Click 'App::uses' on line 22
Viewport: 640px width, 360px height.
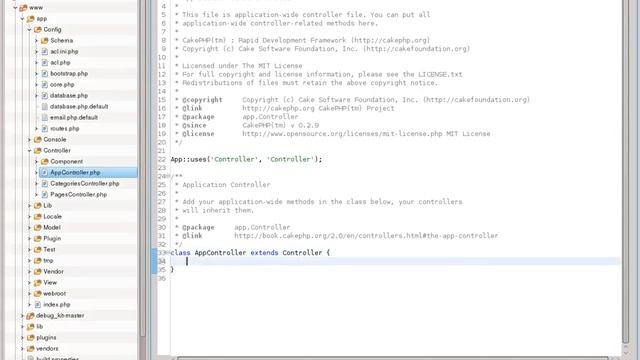(189, 160)
